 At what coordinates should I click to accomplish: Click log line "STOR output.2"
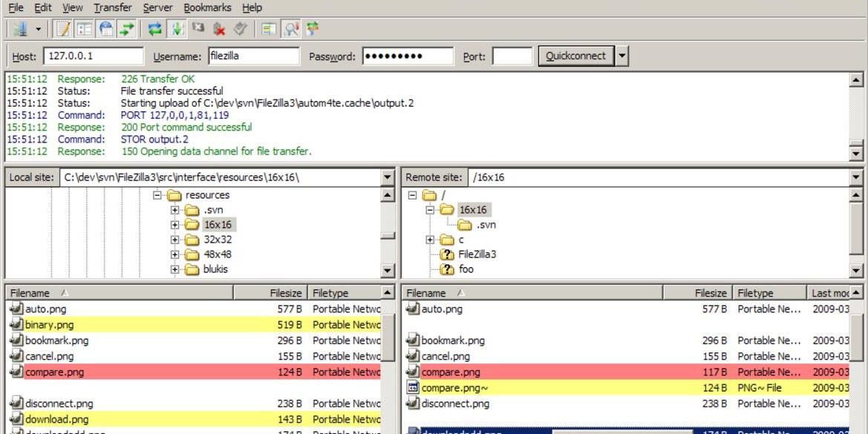[154, 139]
